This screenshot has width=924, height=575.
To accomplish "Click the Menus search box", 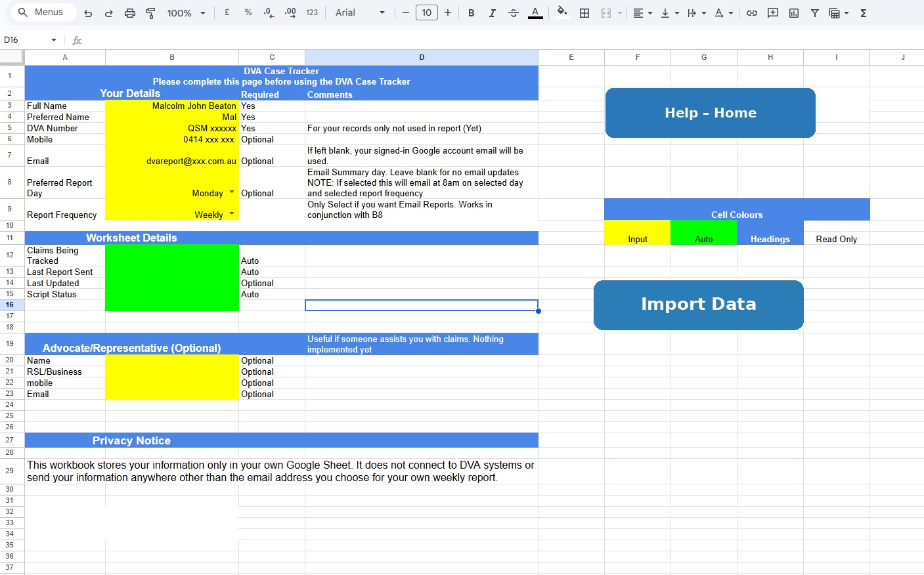I will 43,12.
